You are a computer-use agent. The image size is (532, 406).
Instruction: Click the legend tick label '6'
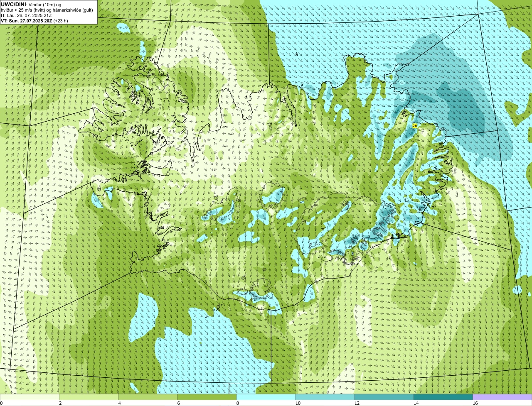(x=178, y=403)
